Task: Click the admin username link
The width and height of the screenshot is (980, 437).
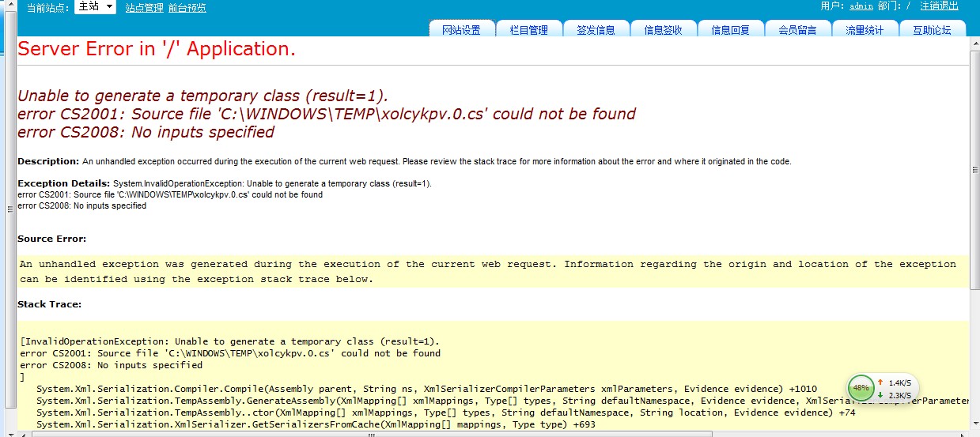Action: [x=861, y=6]
